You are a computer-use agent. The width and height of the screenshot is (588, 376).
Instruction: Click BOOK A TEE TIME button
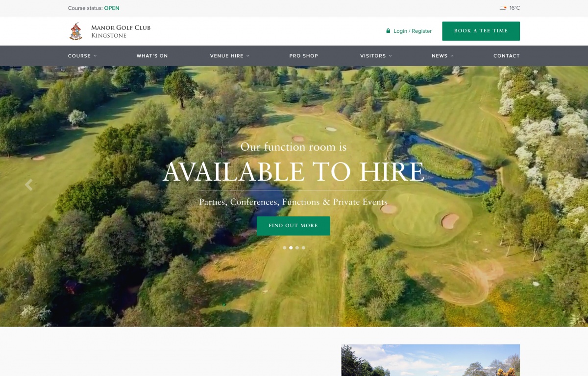pos(481,30)
